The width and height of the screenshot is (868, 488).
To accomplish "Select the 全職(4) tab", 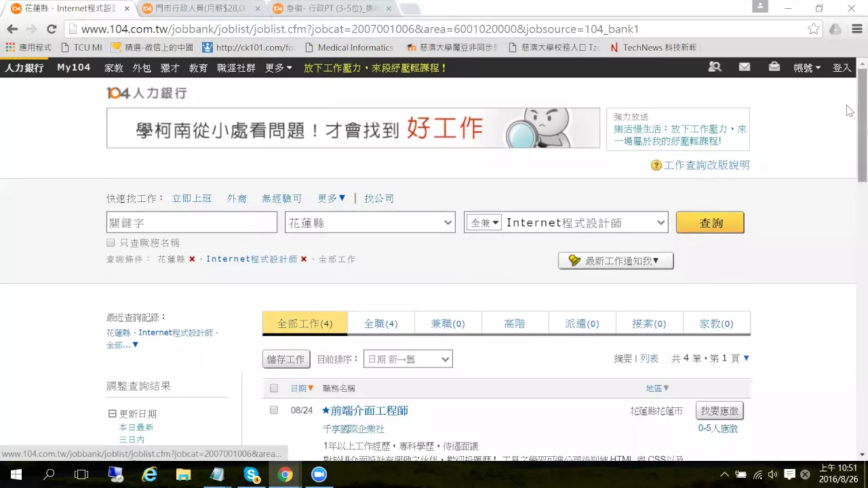I will (380, 323).
